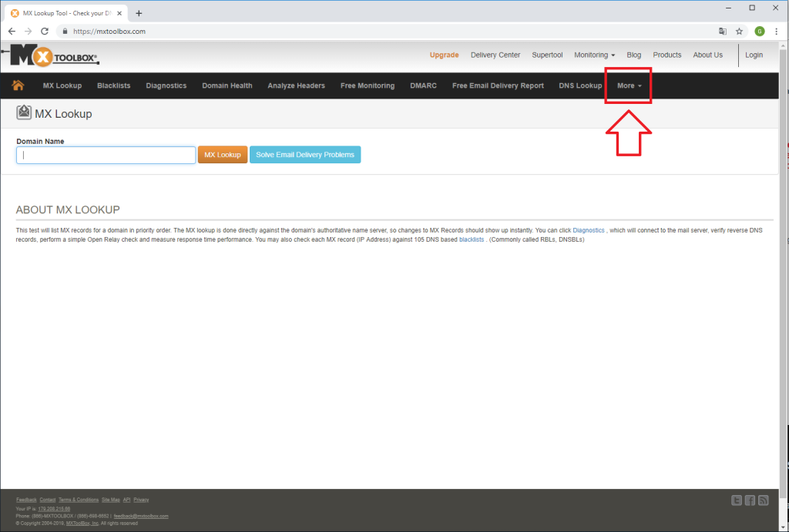Open the DMARC navigation item
Image resolution: width=789 pixels, height=532 pixels.
click(x=423, y=85)
